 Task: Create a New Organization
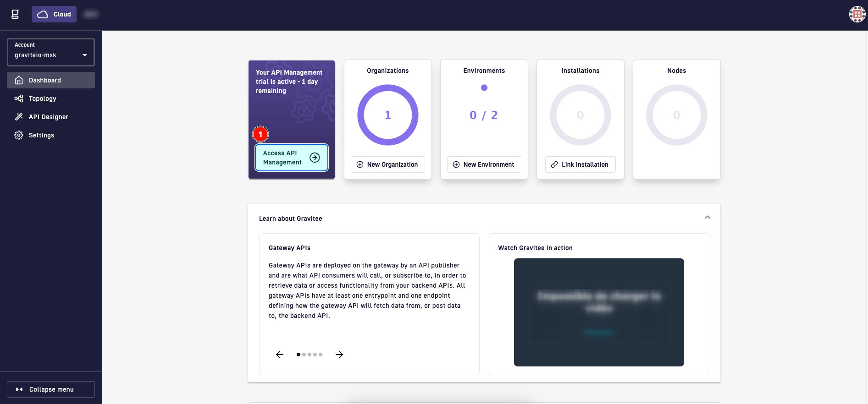click(388, 164)
